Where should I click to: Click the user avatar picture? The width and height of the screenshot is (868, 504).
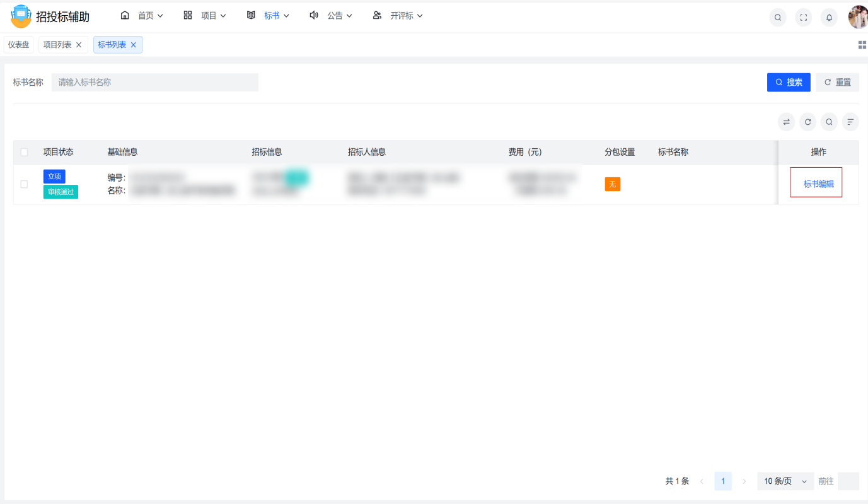858,18
